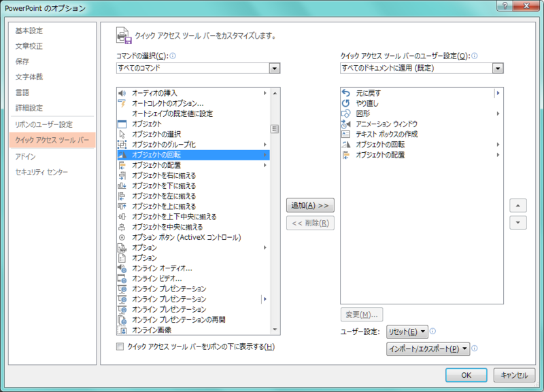This screenshot has width=544, height=392.
Task: Click the オンライン ビデオ icon
Action: pyautogui.click(x=122, y=279)
